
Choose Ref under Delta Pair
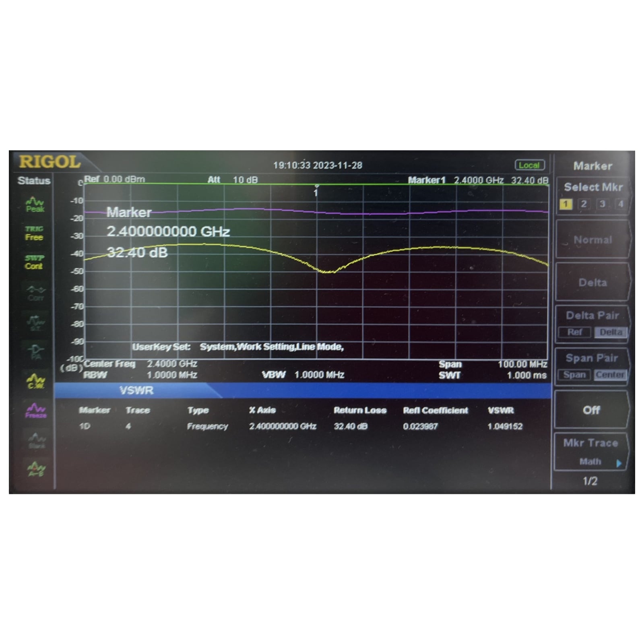574,332
